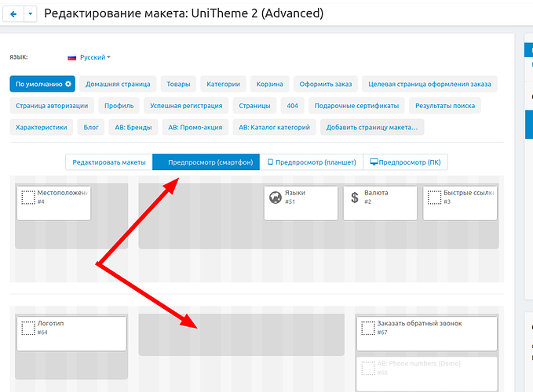Screen dimensions: 533x392
Task: Switch to the Корзина layout page
Action: point(269,84)
